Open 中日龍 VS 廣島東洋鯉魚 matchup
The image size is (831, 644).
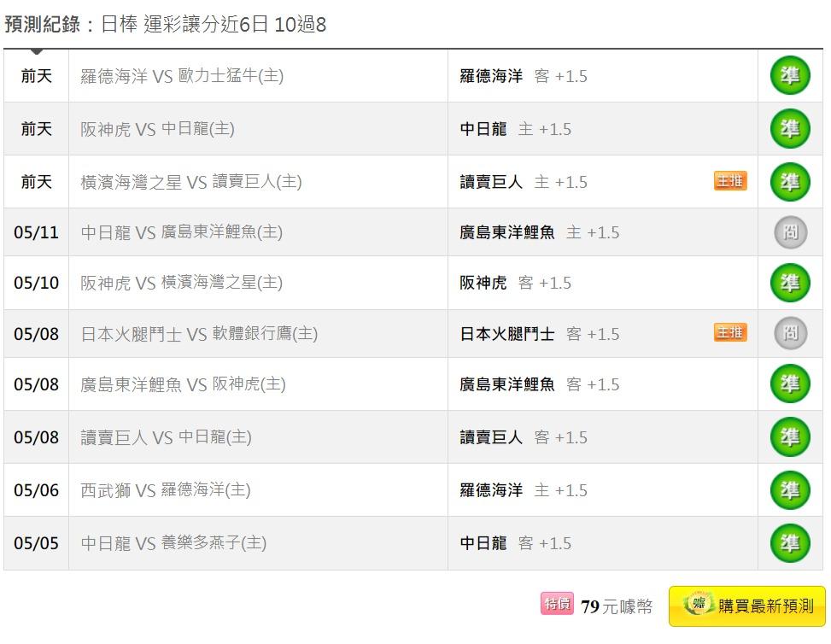(x=181, y=232)
